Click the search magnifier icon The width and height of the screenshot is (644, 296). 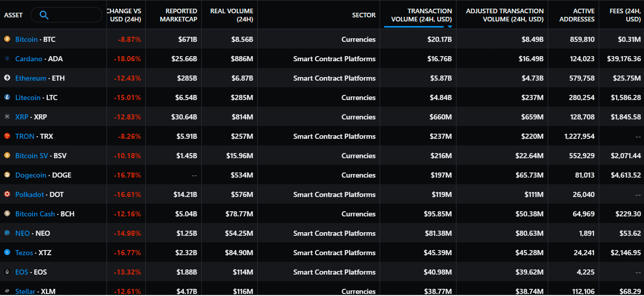pyautogui.click(x=44, y=15)
